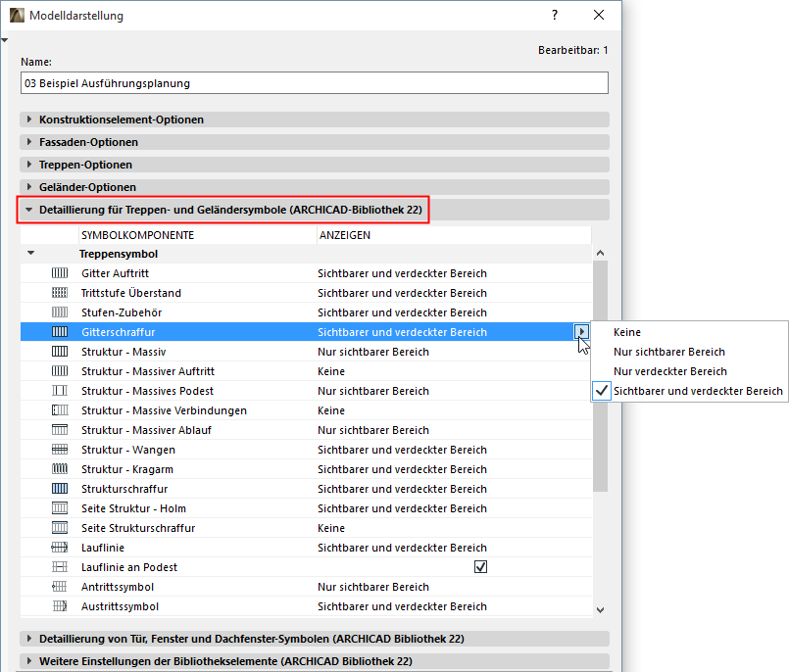Click the Struktur - Massiv row icon

click(60, 352)
